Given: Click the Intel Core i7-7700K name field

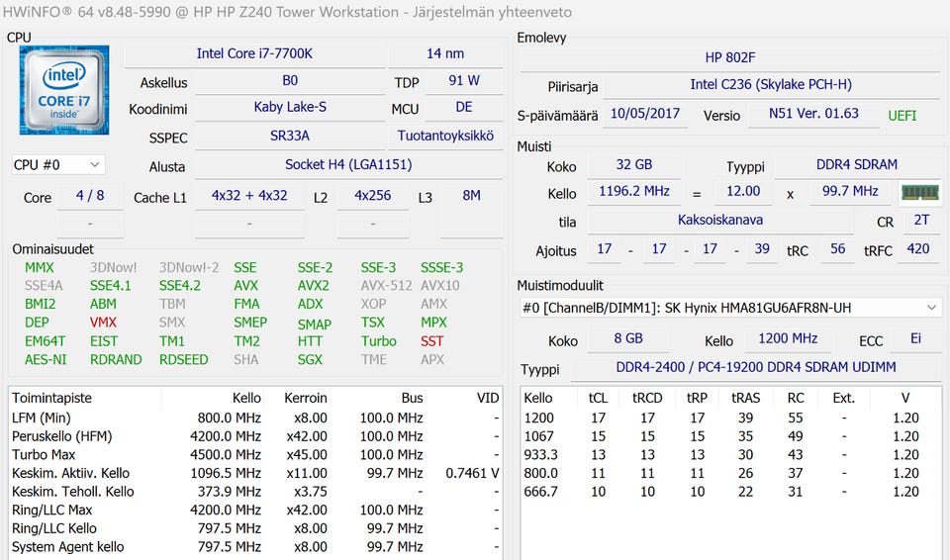Looking at the screenshot, I should (254, 54).
